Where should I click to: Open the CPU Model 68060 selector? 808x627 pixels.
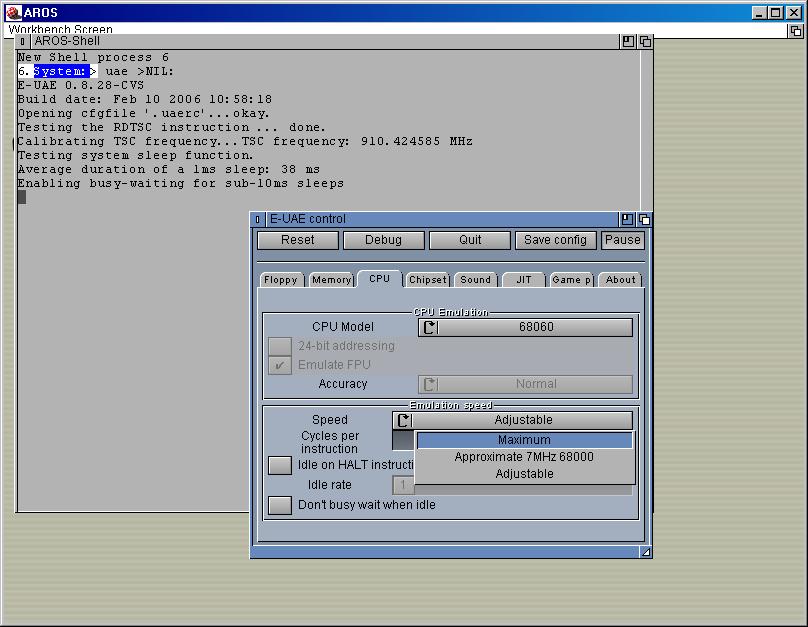(525, 327)
